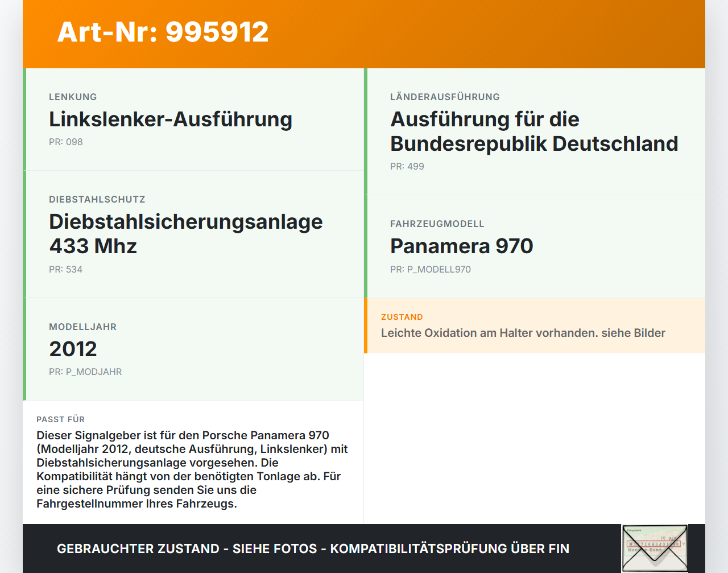Click the GEBRAUCHTER ZUSTAND footer banner text
The width and height of the screenshot is (728, 573).
[313, 549]
